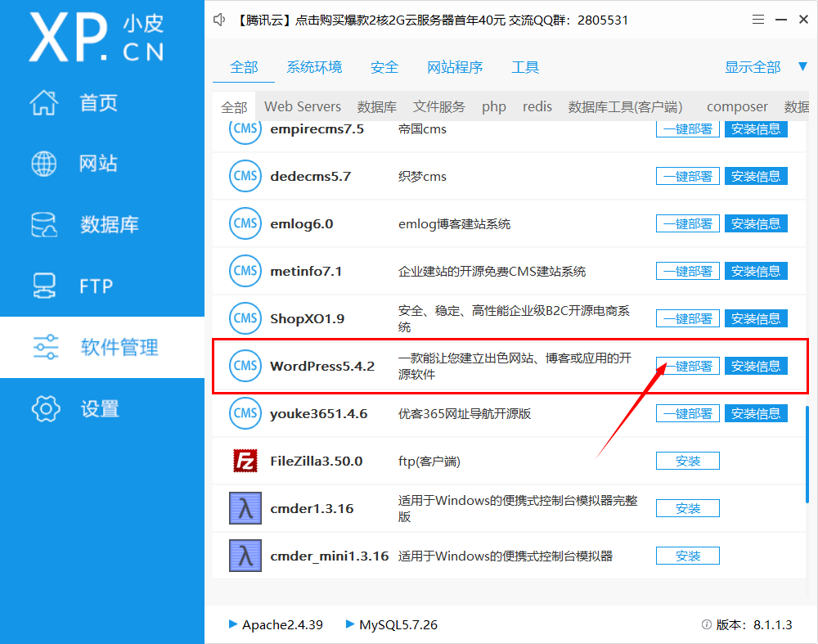Click the 数据库 database icon
818x644 pixels.
[x=44, y=224]
